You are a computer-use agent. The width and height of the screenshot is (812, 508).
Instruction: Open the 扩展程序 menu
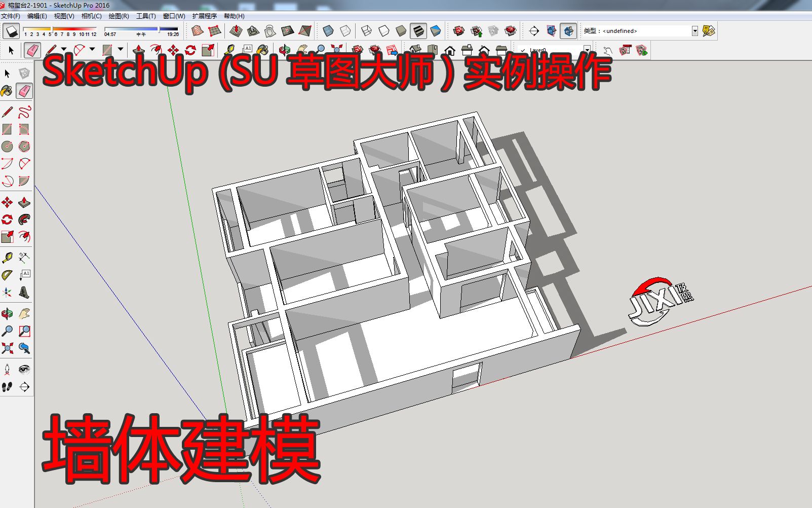click(x=205, y=16)
